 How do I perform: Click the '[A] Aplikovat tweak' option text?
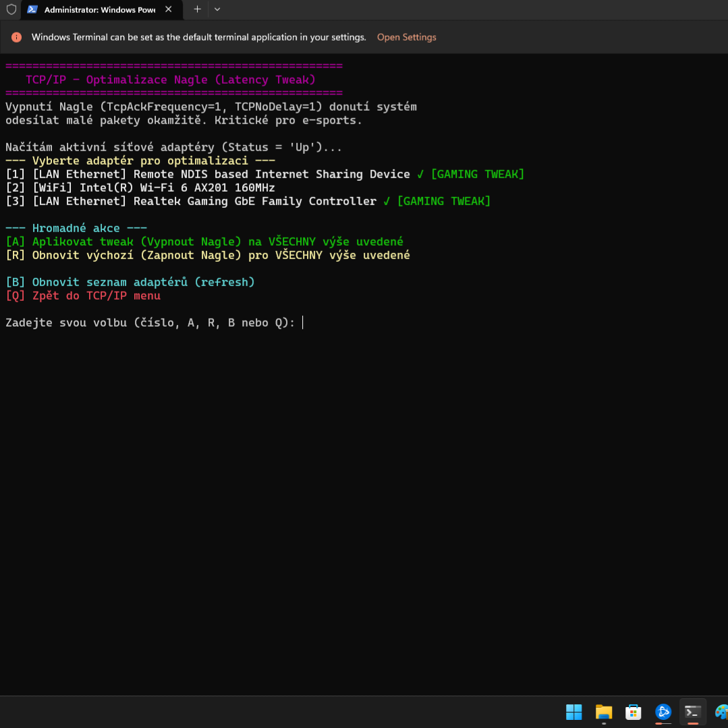204,242
